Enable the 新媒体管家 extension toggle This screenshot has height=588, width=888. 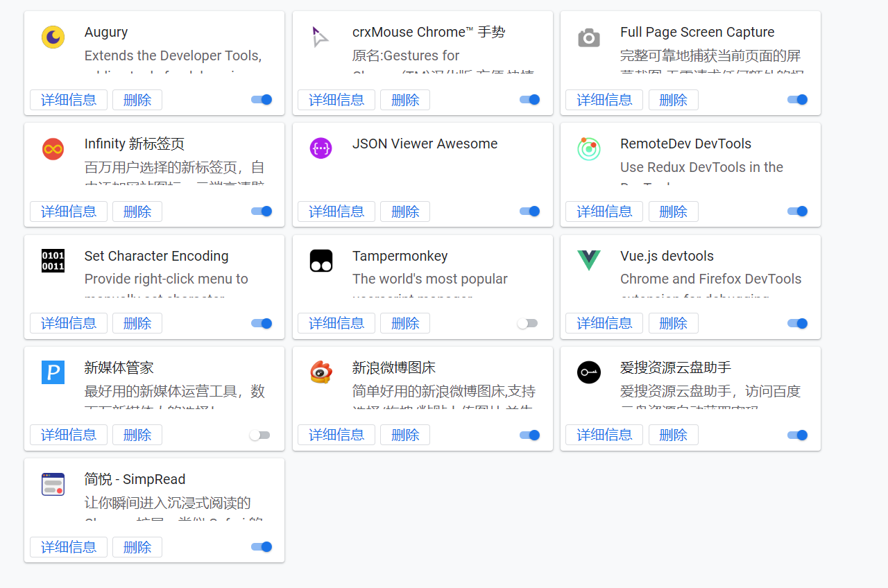[259, 435]
